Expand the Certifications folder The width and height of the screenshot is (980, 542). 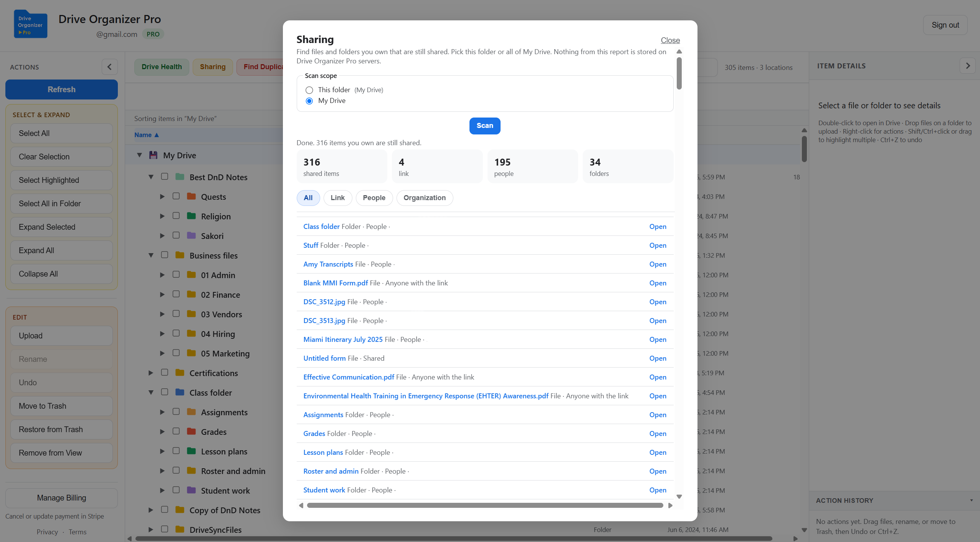point(151,373)
